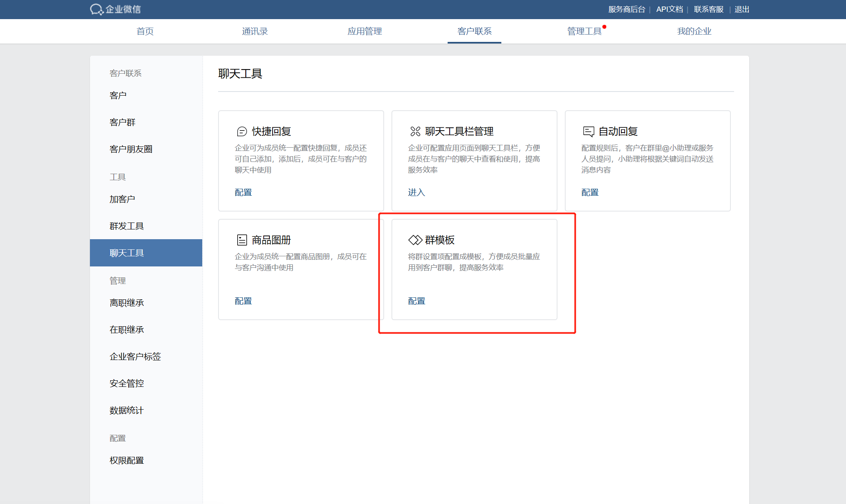Click the 企业微信 logo icon
The height and width of the screenshot is (504, 846).
96,9
